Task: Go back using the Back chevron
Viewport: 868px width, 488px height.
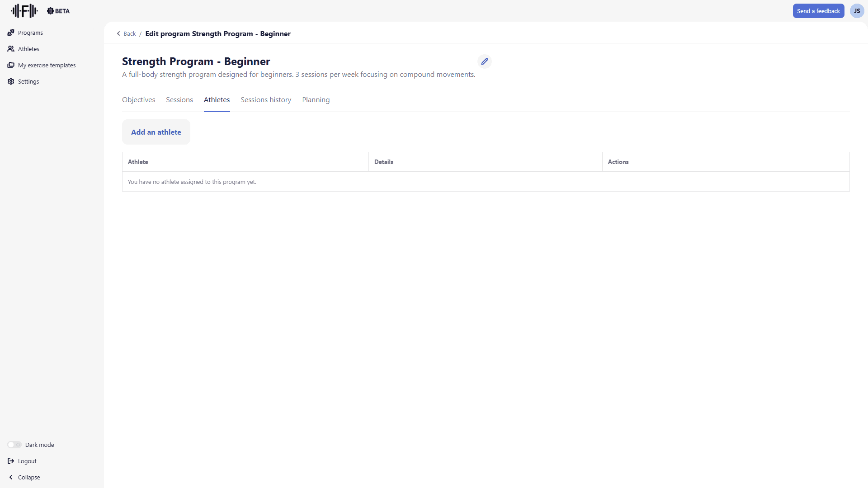Action: point(119,33)
